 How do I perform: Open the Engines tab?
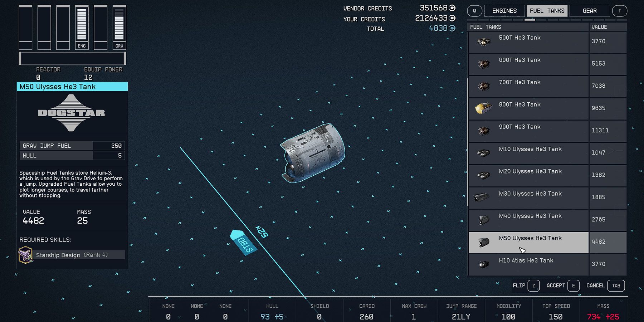[x=504, y=11]
